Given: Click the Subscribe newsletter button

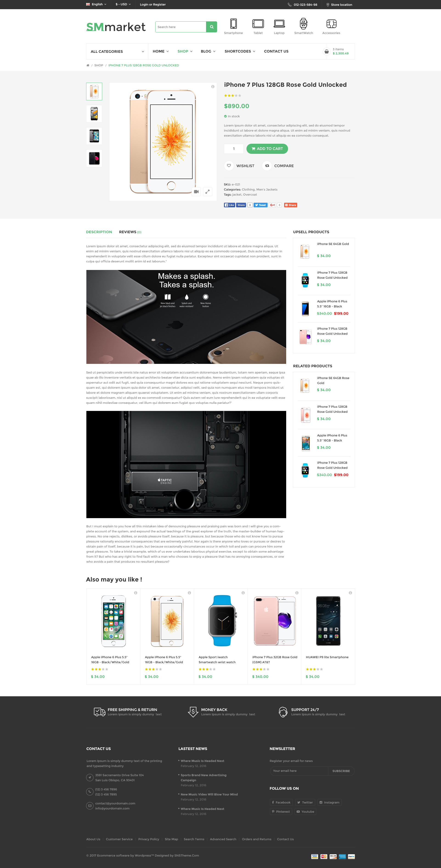Looking at the screenshot, I should 341,771.
